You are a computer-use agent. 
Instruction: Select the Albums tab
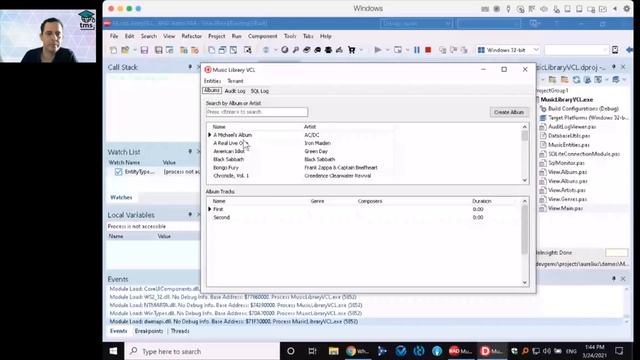coord(212,91)
